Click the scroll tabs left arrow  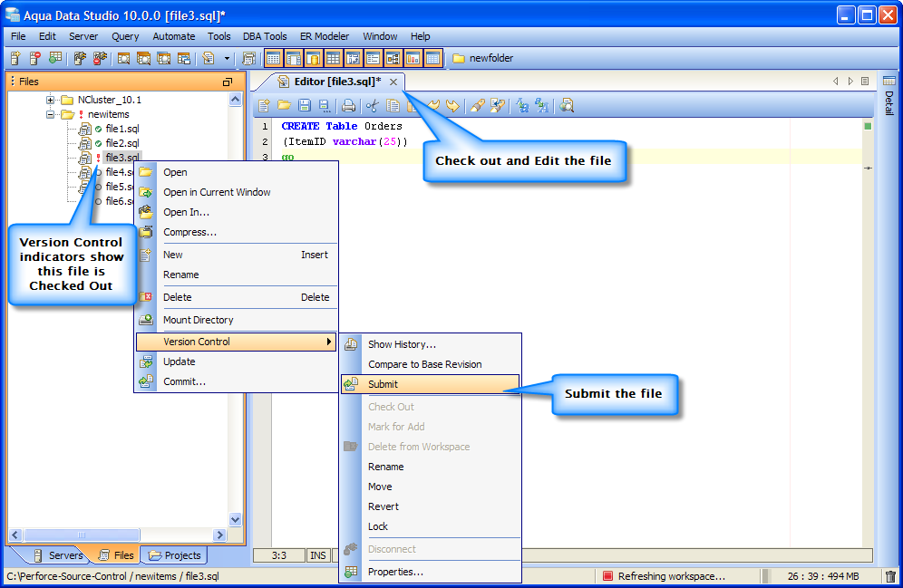[836, 82]
